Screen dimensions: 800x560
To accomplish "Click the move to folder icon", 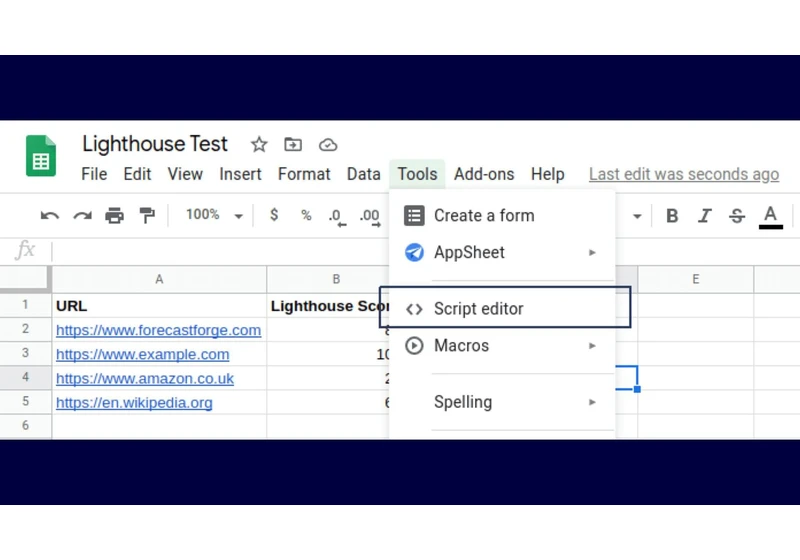I will (293, 145).
